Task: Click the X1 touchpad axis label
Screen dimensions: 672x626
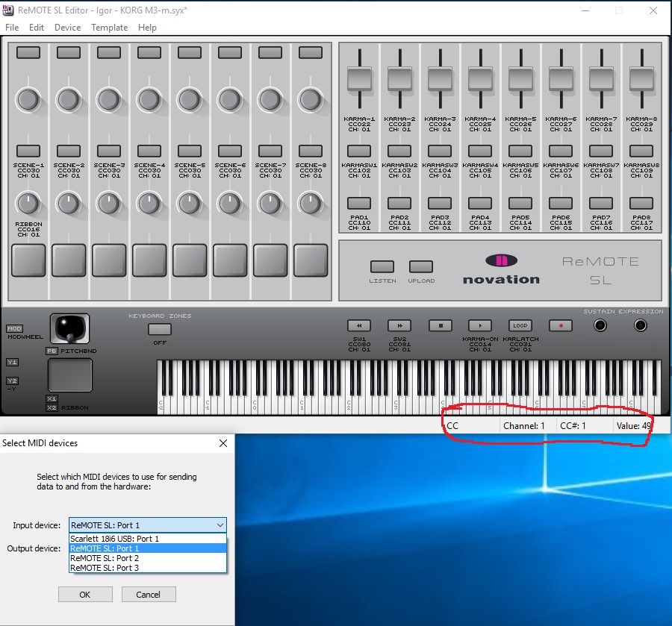Action: click(52, 398)
